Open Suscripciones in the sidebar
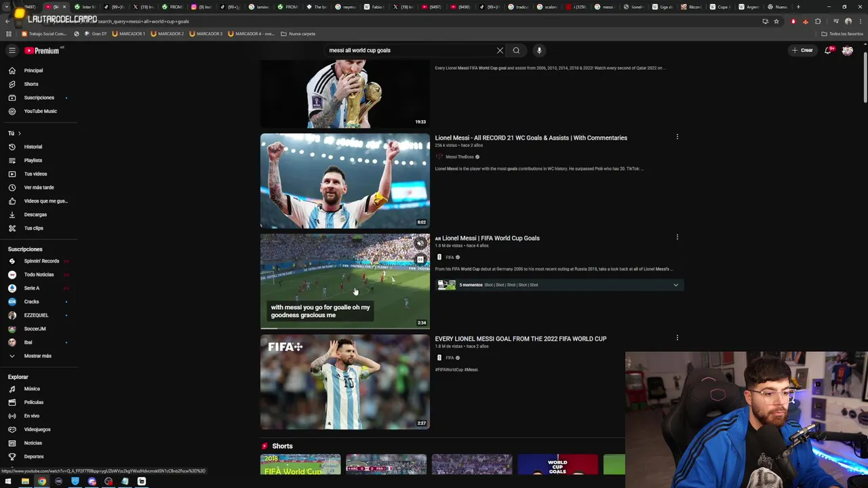Image resolution: width=868 pixels, height=488 pixels. tap(39, 98)
